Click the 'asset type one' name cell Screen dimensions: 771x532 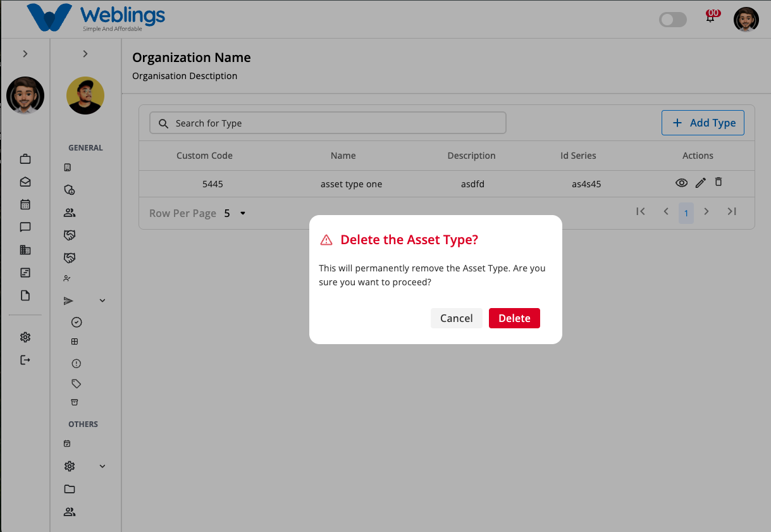[352, 184]
